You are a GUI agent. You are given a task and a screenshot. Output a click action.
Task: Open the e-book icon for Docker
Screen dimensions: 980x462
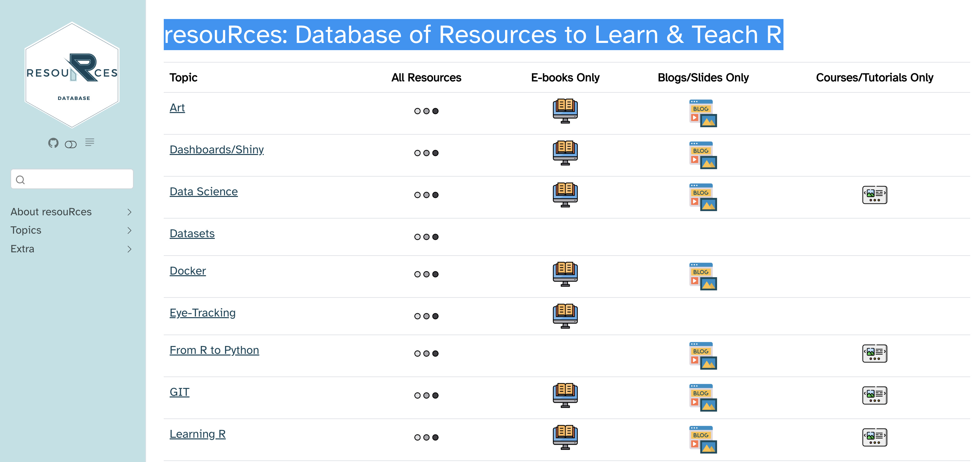(x=565, y=274)
